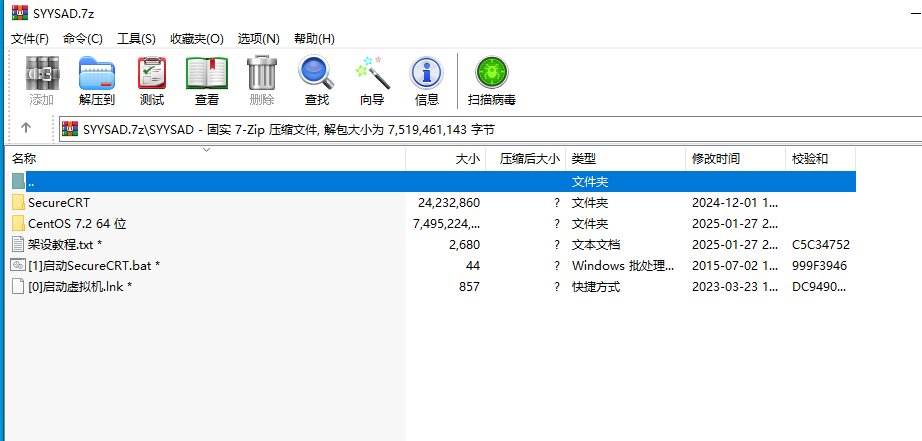Sort by the 修改时间 column header
Image resolution: width=922 pixels, height=441 pixels.
coord(736,159)
